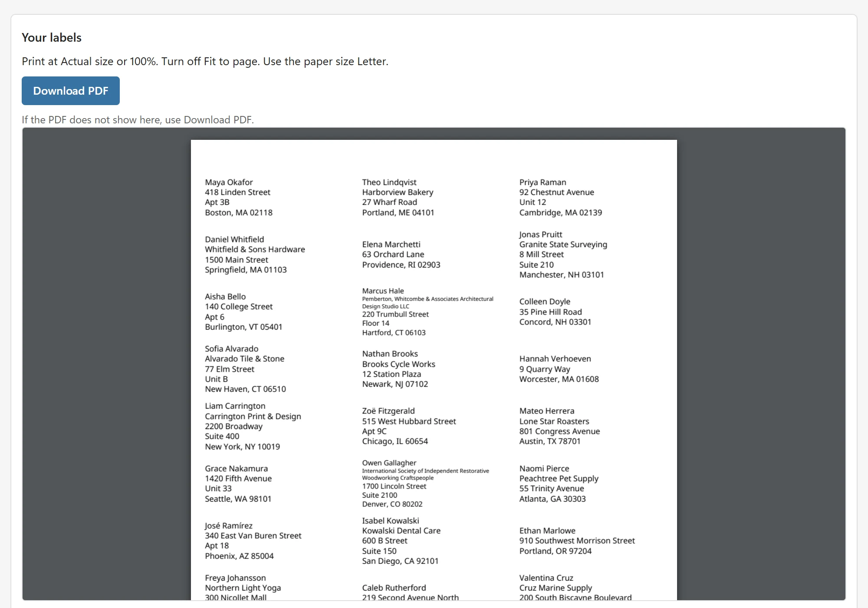Screen dimensions: 868x608
Task: Click 'Brooks Cycle Works' line
Action: [x=398, y=364]
